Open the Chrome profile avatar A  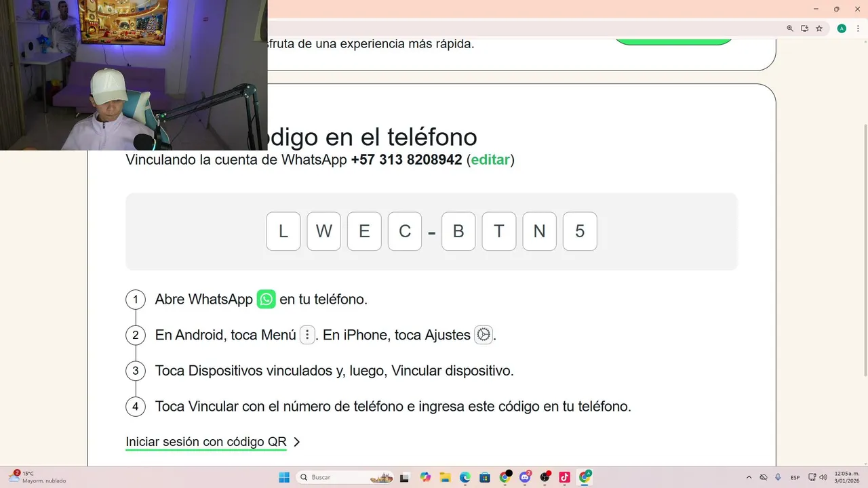[x=842, y=28]
